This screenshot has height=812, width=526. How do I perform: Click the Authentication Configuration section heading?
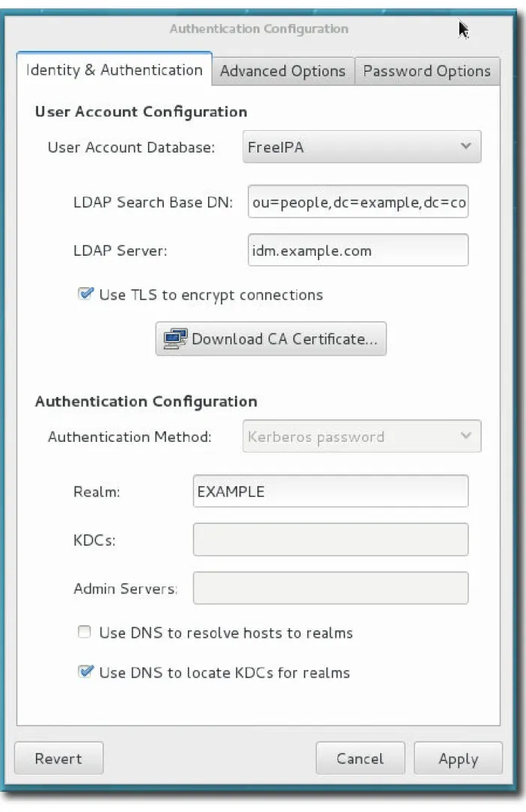146,402
